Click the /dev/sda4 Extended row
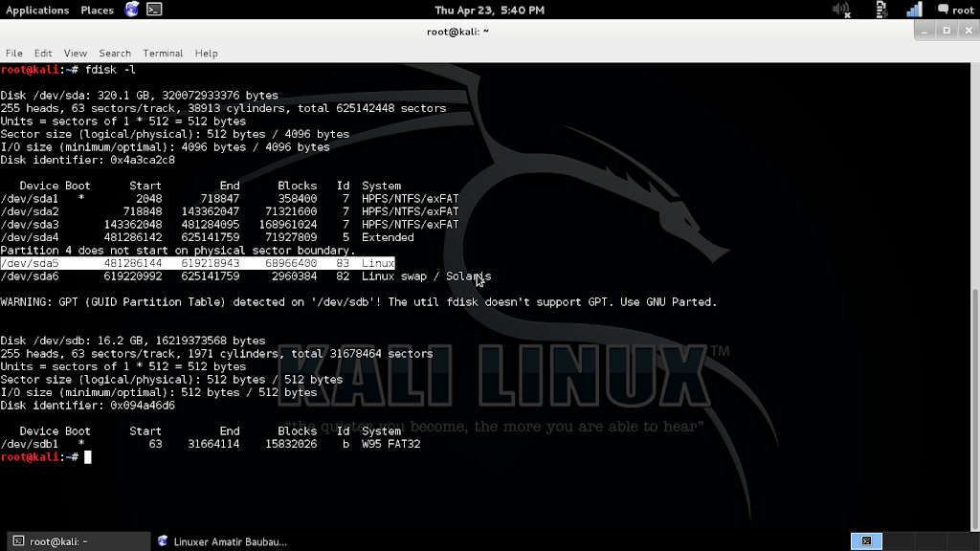 (x=207, y=237)
